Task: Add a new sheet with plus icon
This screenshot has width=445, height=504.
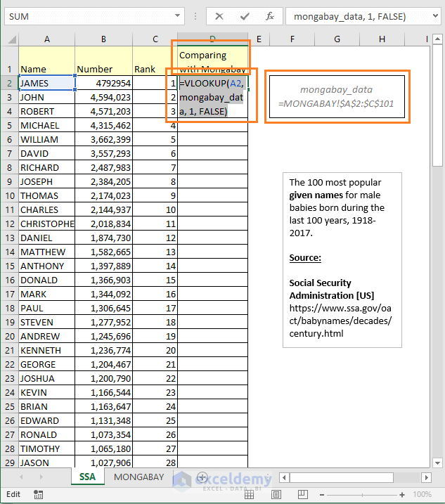Action: [202, 477]
